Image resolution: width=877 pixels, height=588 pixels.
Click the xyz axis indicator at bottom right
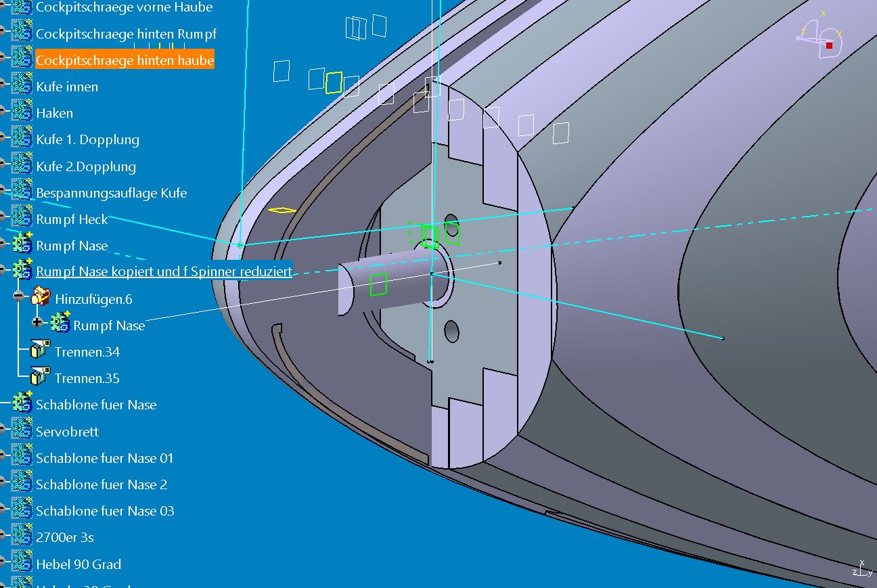coord(860,569)
